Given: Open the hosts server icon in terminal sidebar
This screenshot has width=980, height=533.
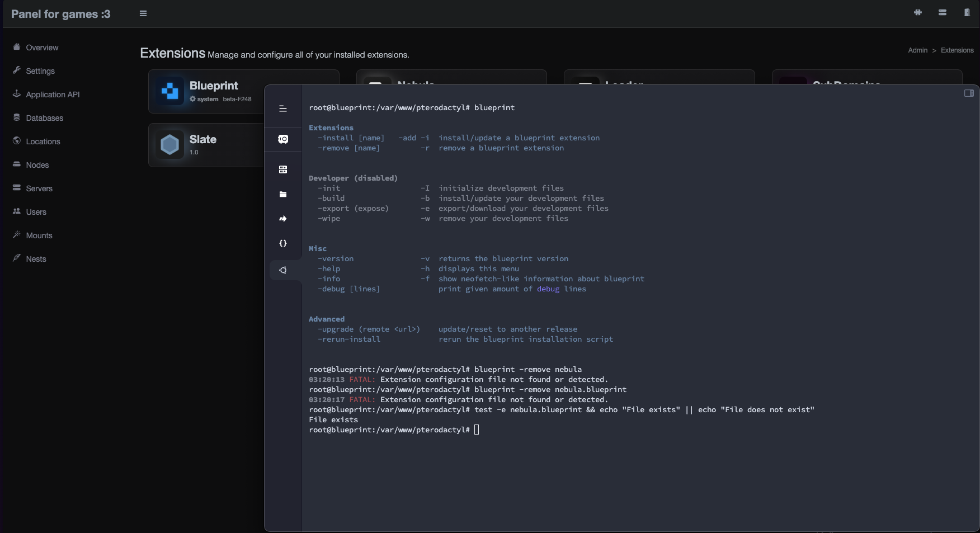Looking at the screenshot, I should [x=283, y=139].
